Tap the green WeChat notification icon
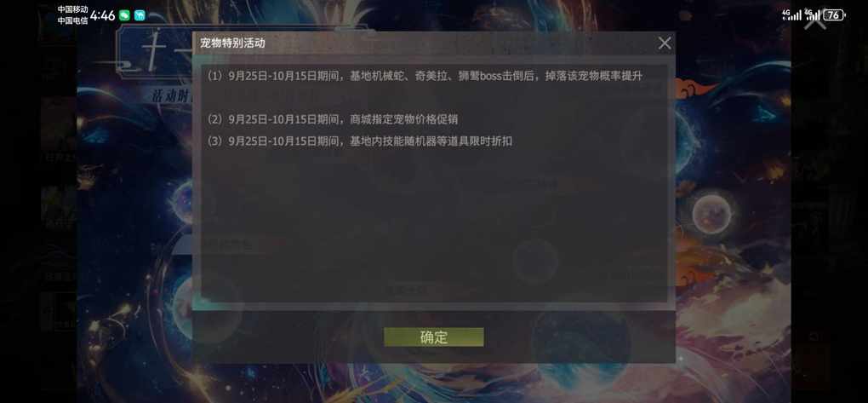This screenshot has height=403, width=868. (124, 15)
